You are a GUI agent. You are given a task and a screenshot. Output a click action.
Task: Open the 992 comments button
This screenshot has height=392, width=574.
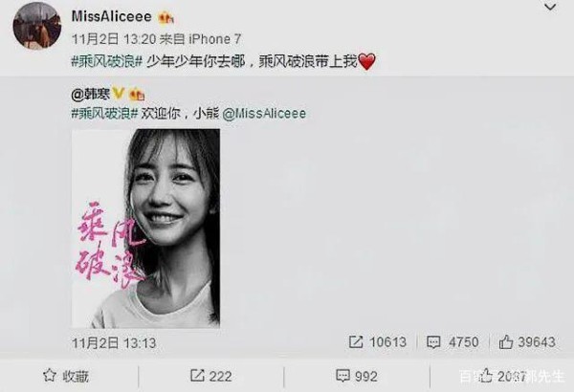click(x=357, y=376)
